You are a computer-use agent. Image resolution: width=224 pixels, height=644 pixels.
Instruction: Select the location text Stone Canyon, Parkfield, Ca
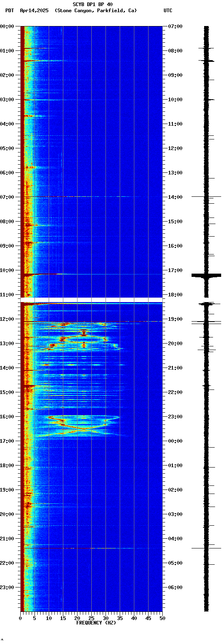(x=96, y=11)
